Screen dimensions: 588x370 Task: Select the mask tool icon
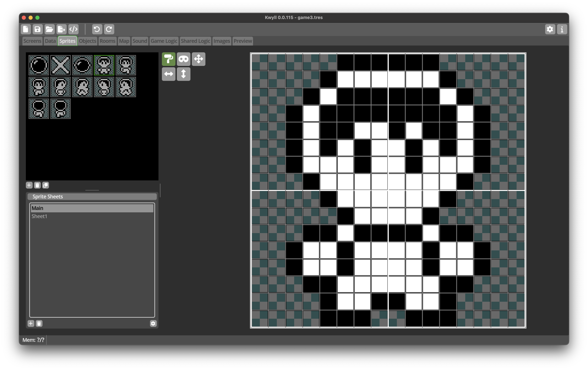pyautogui.click(x=183, y=59)
